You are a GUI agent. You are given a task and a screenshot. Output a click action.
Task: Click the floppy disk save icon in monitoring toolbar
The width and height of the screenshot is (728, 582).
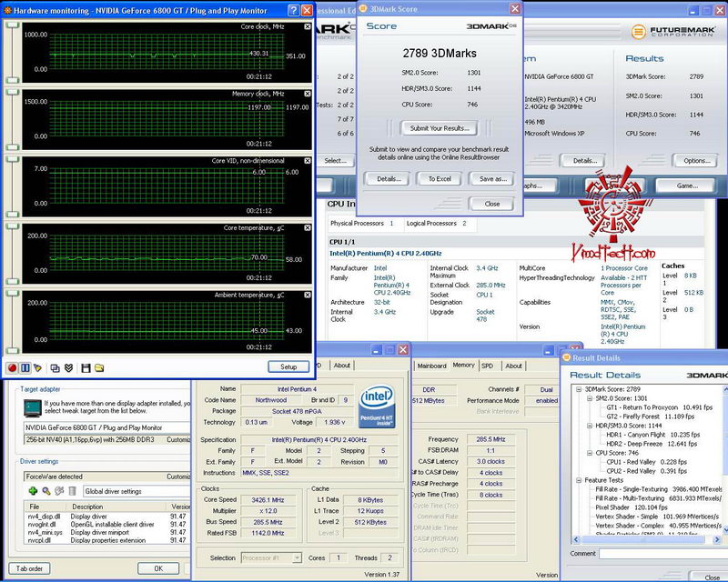pos(86,368)
